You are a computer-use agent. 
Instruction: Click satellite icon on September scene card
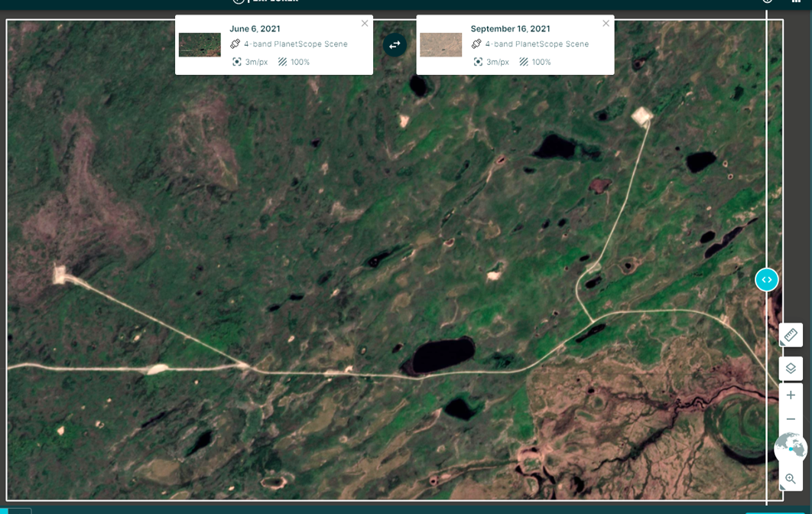click(476, 44)
